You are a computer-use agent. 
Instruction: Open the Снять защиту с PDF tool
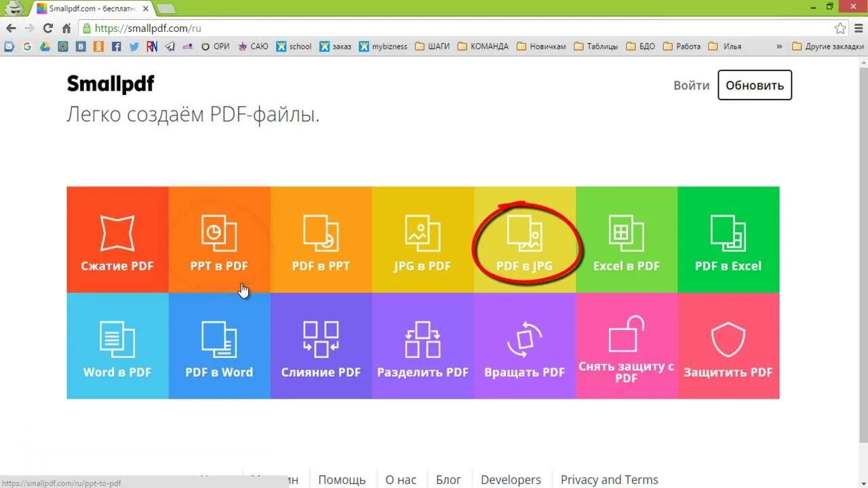point(627,346)
